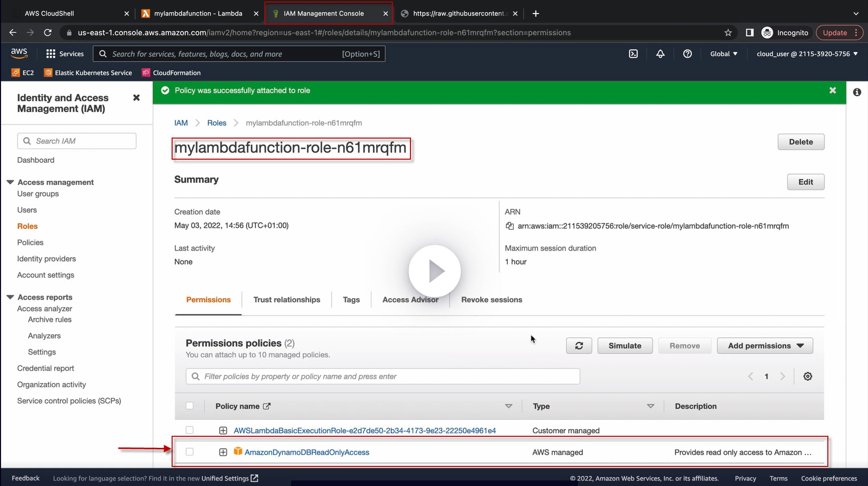The image size is (868, 486).
Task: Switch to the Permissions tab
Action: point(208,300)
